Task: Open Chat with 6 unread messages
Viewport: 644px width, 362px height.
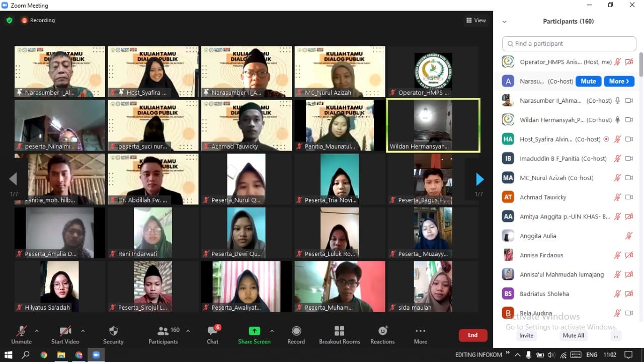Action: [x=213, y=335]
